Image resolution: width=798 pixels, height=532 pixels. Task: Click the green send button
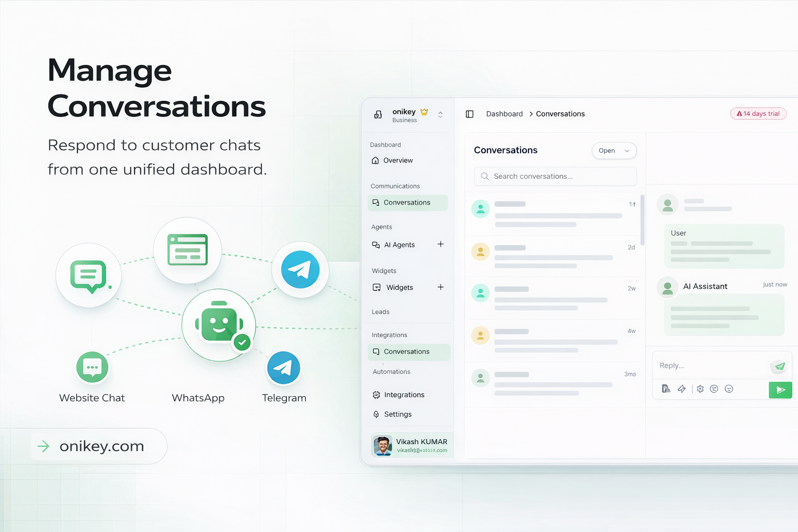click(x=780, y=390)
